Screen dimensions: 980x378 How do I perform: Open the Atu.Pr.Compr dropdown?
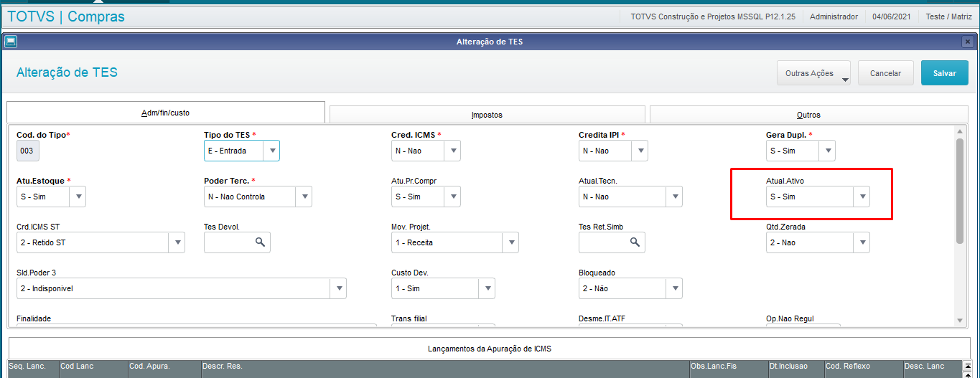[x=452, y=197]
